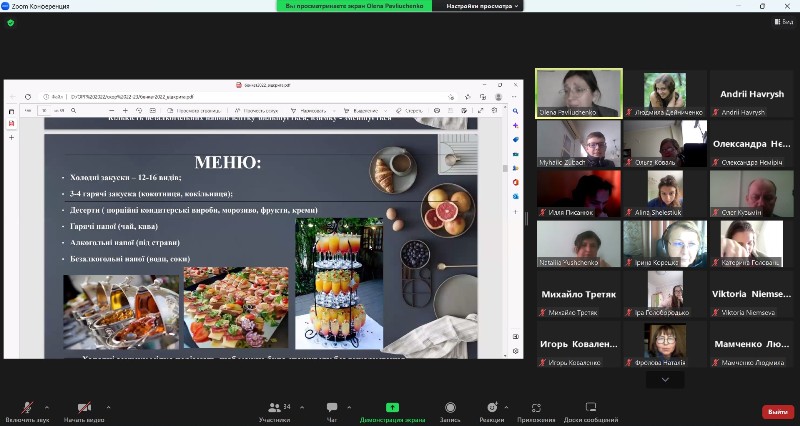Image resolution: width=800 pixels, height=426 pixels.
Task: Click the МЕНЮ heading in the PDF
Action: click(228, 162)
